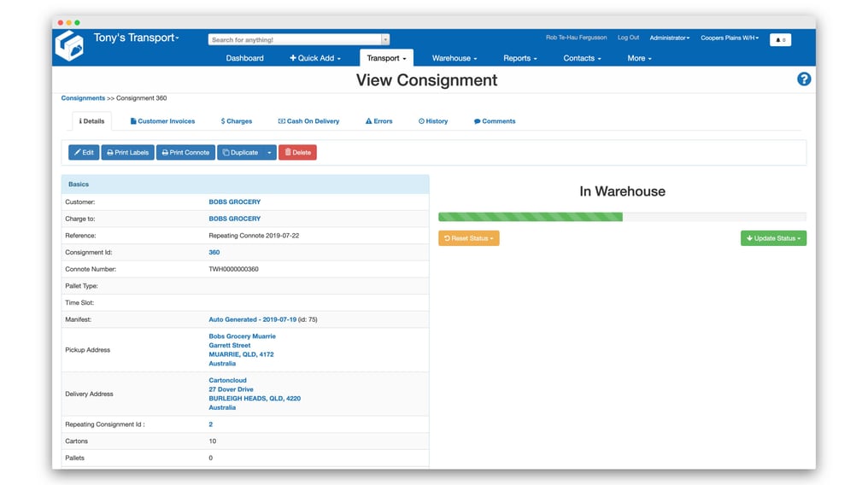The image size is (868, 485).
Task: Open the Reset Status dropdown
Action: [x=468, y=238]
